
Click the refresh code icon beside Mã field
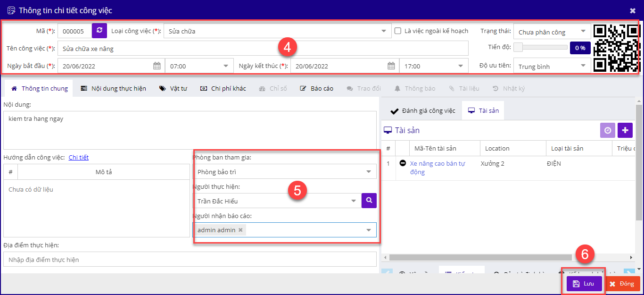(x=99, y=31)
